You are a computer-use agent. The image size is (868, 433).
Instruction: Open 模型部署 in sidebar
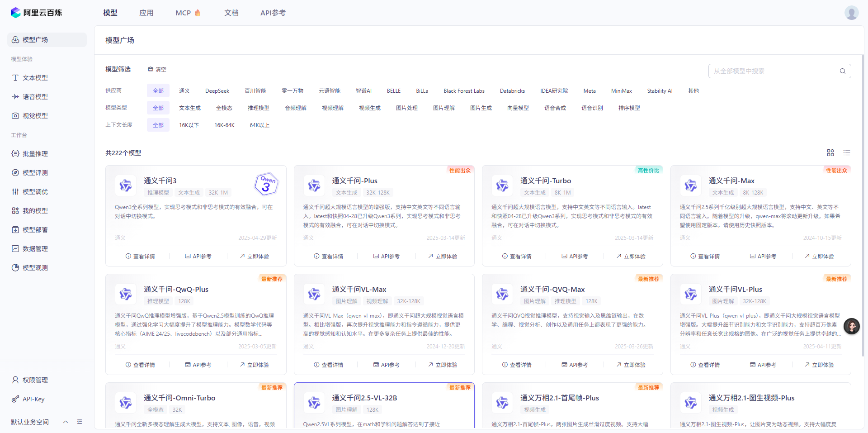(x=47, y=230)
